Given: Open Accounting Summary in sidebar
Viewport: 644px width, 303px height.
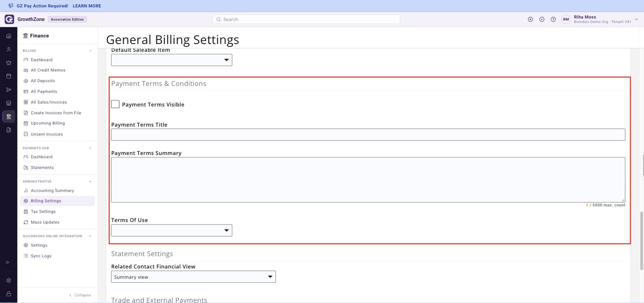Looking at the screenshot, I should tap(52, 191).
